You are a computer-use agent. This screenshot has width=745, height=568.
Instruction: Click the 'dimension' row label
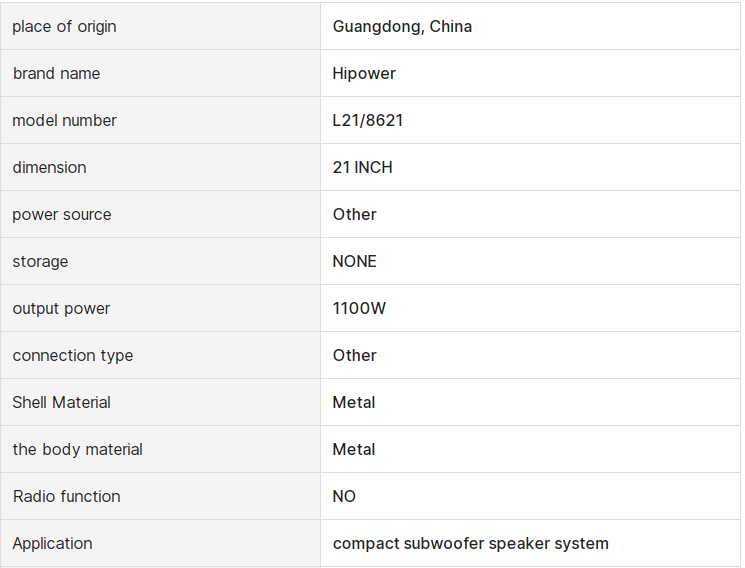click(x=49, y=167)
